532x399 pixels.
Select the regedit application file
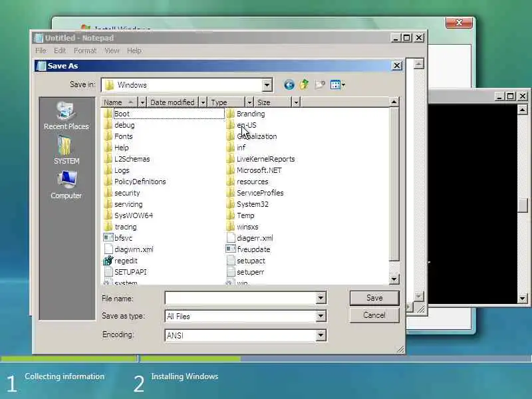[120, 261]
